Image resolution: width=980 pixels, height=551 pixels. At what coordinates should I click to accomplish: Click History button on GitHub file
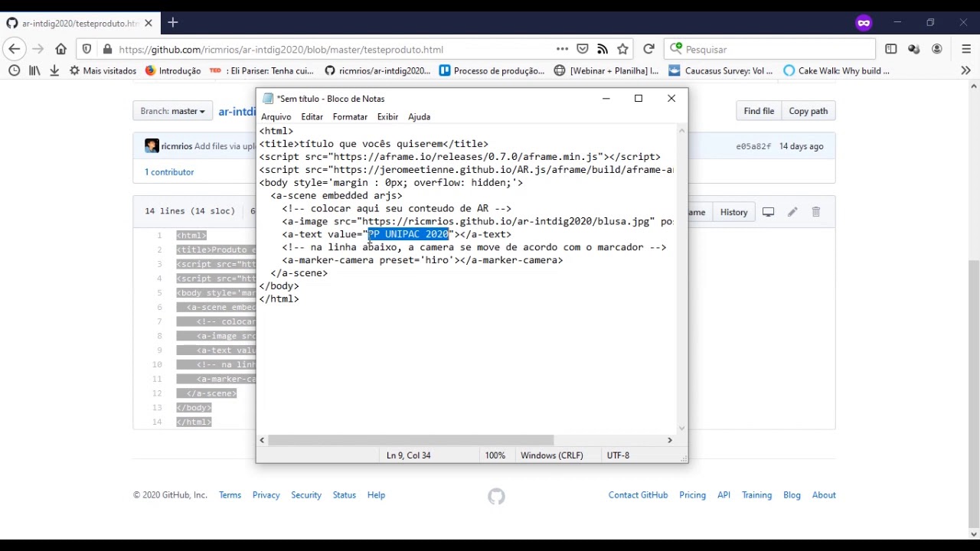click(733, 212)
